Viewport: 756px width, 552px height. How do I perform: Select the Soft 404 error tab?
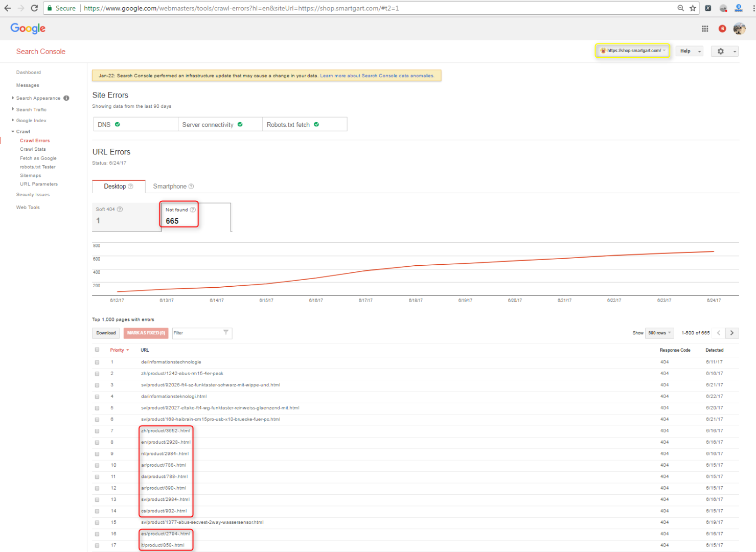point(126,217)
